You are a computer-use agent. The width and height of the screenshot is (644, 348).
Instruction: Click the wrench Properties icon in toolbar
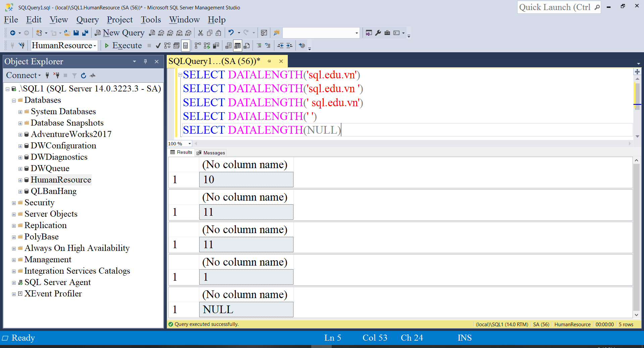point(378,33)
